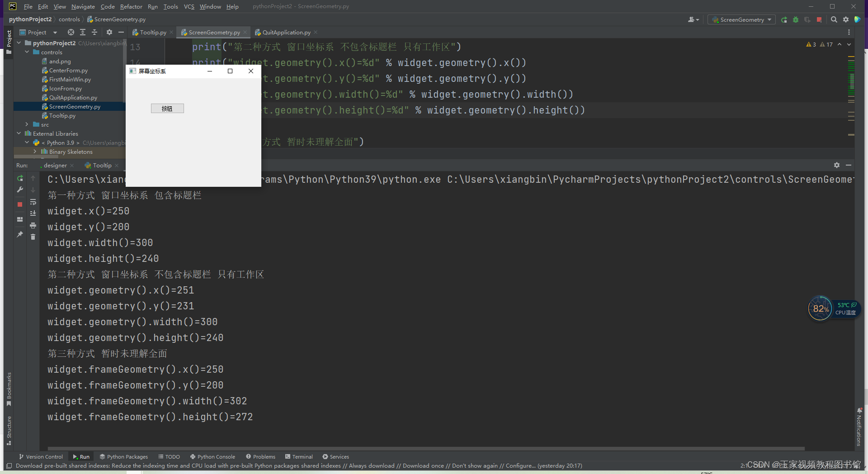Toggle Structure side panel
Viewport: 868px width, 474px height.
[9, 430]
